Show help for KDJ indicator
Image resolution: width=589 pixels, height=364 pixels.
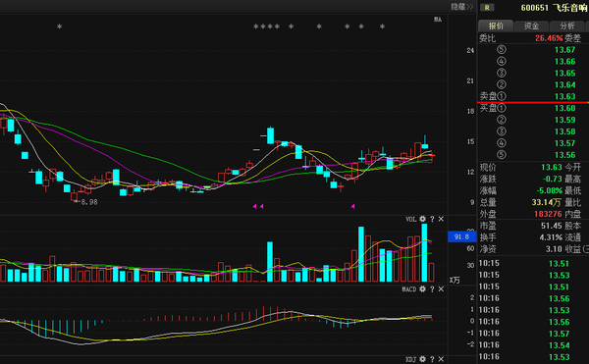[x=432, y=359]
